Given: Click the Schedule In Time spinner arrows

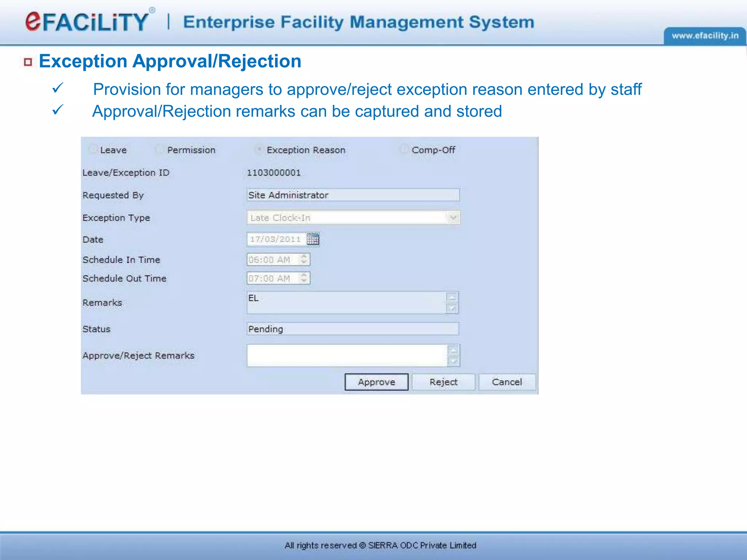Looking at the screenshot, I should pos(304,260).
